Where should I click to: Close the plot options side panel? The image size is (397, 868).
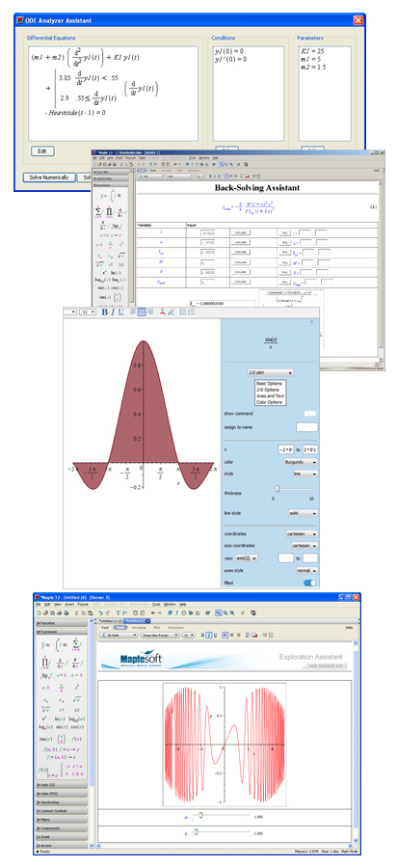pos(311,322)
